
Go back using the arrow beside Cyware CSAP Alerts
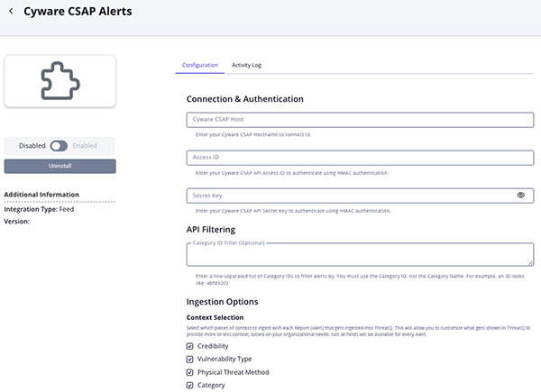point(12,12)
